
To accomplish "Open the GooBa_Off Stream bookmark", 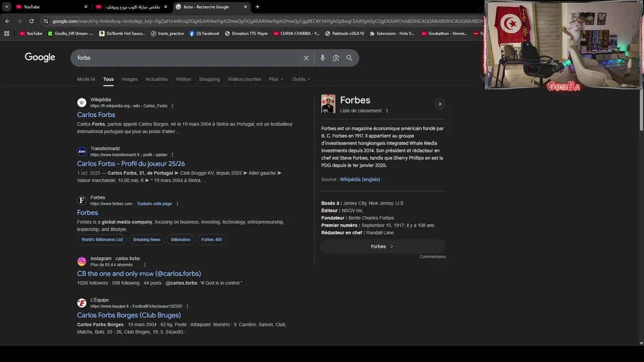I will 70,33.
